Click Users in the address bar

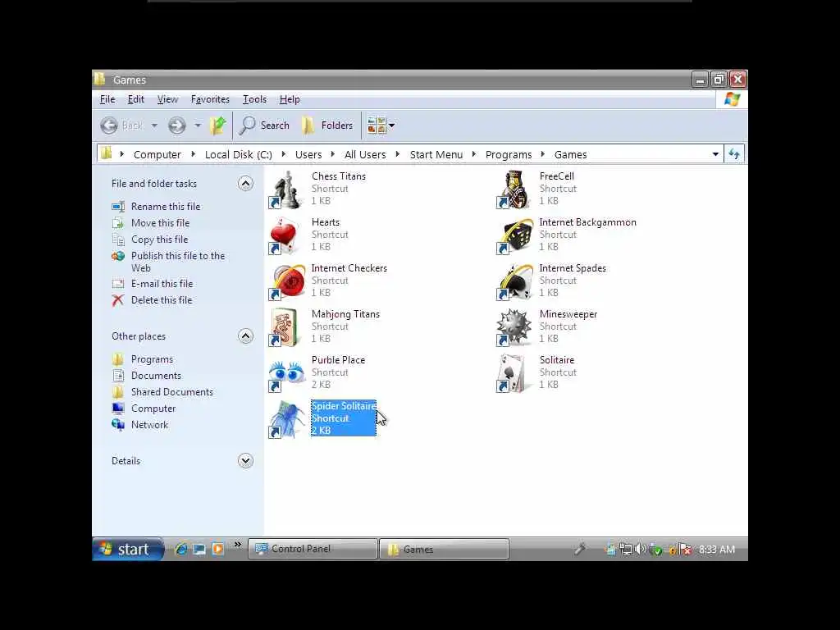pyautogui.click(x=308, y=154)
